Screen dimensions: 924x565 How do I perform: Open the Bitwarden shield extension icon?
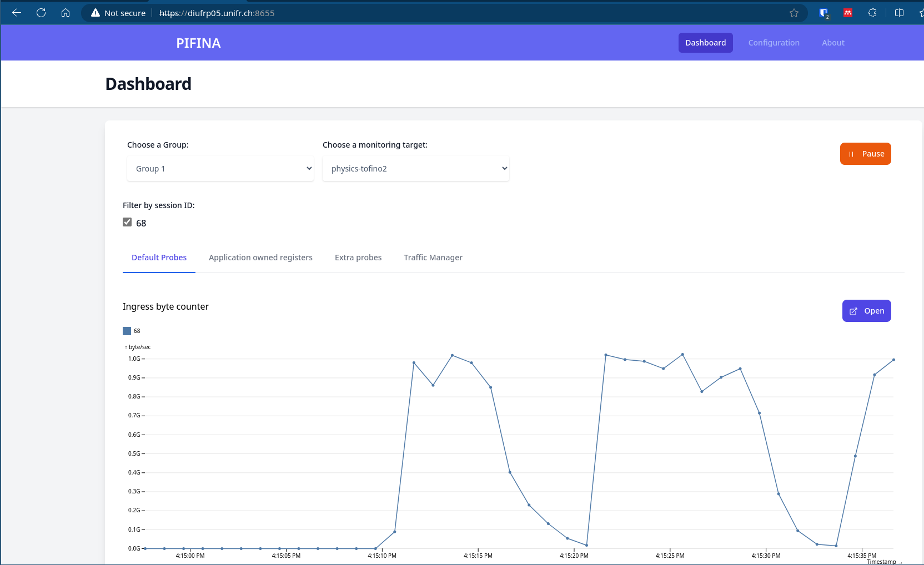pyautogui.click(x=824, y=13)
